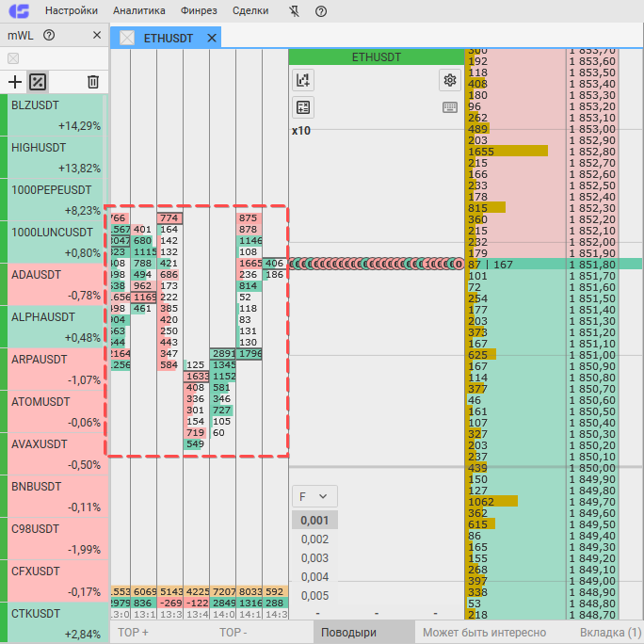Open the calculator icon in order panel
The width and height of the screenshot is (644, 644).
click(x=303, y=107)
